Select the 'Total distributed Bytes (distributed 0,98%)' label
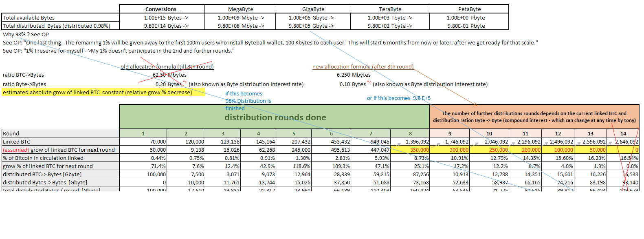644x239 pixels. 60,26
